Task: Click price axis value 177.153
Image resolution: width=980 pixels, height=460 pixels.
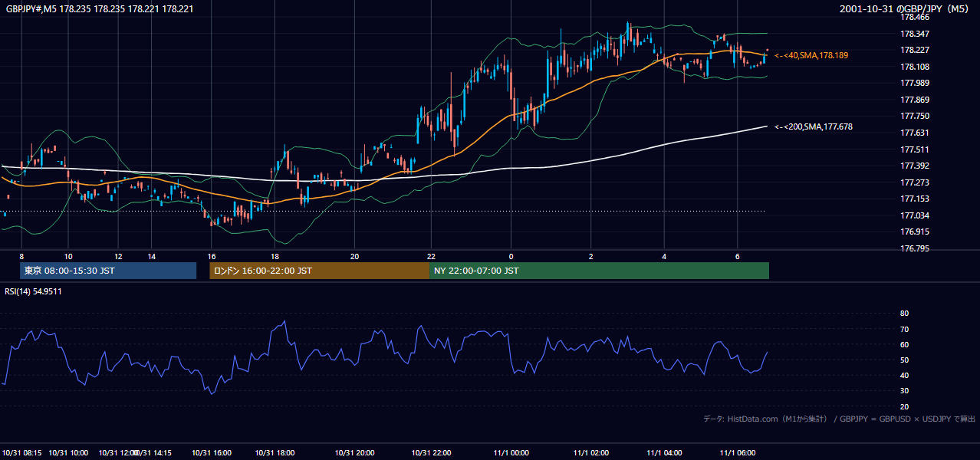Action: coord(915,199)
